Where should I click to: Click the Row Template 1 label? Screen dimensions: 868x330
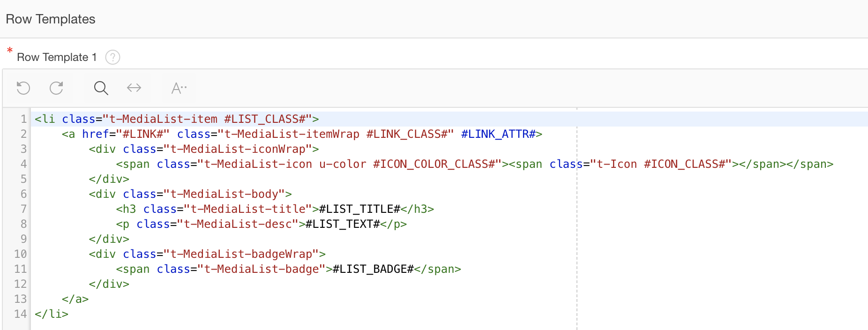[57, 57]
